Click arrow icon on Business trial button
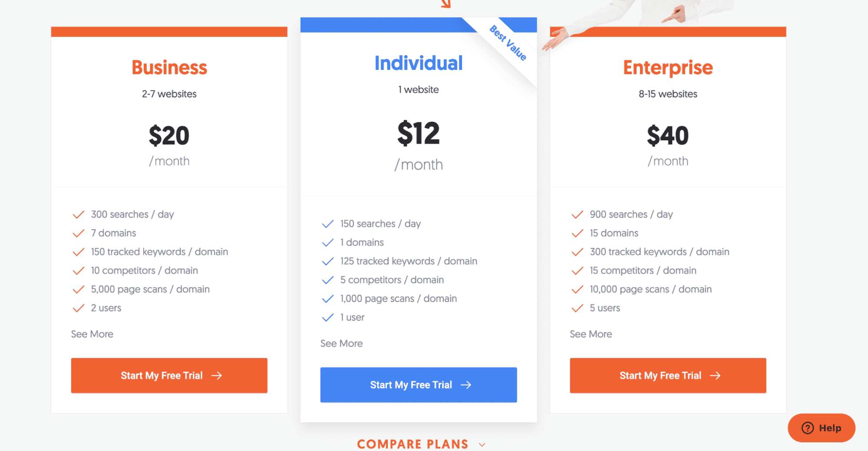Screen dimensions: 868x451 pos(217,375)
